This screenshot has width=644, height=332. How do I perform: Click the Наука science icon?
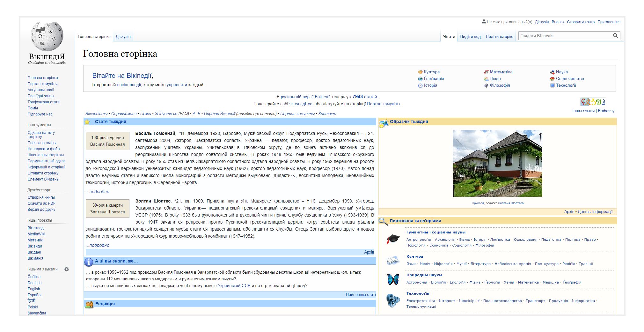(552, 72)
